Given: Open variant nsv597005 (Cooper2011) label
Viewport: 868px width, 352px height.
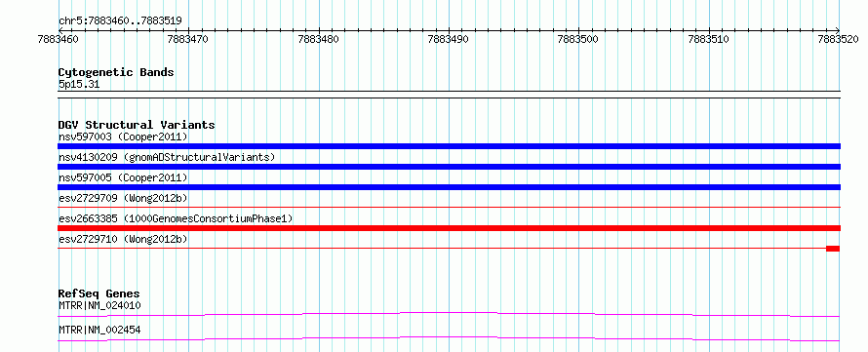Looking at the screenshot, I should point(123,177).
